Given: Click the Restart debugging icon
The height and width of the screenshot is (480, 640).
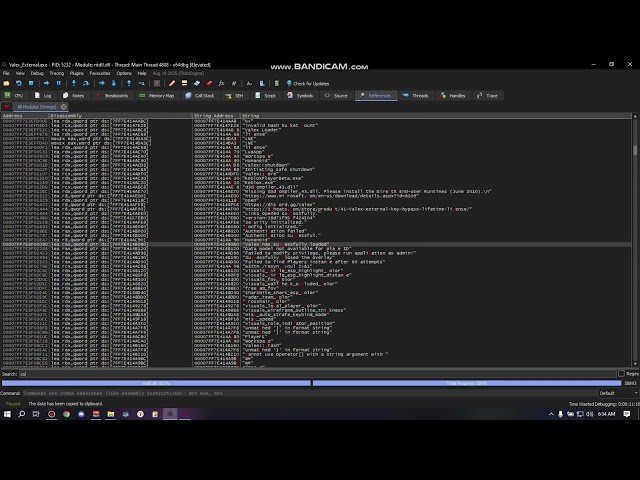Looking at the screenshot, I should click(x=19, y=83).
